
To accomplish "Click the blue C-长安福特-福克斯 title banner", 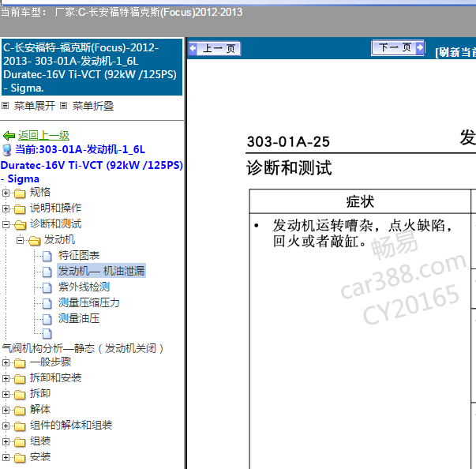I will point(92,67).
